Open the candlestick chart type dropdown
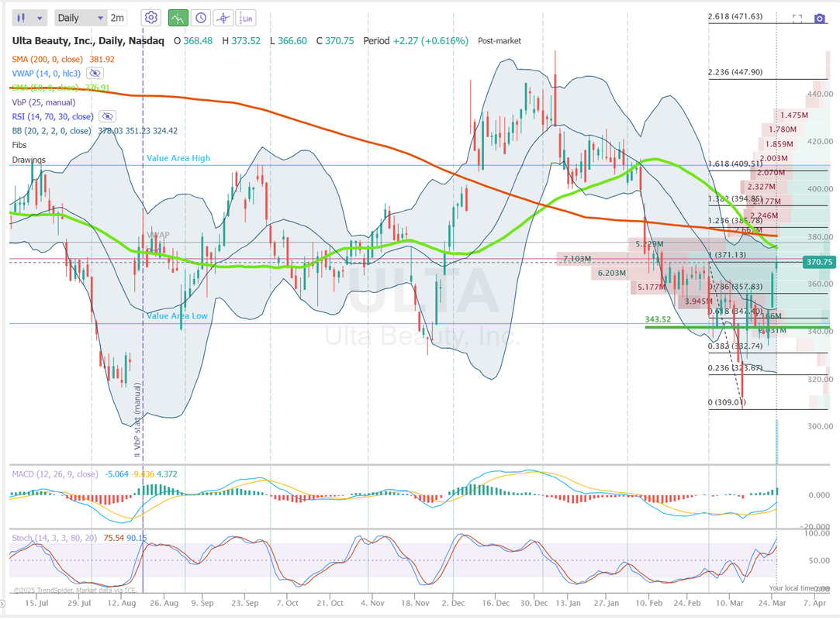This screenshot has height=620, width=840. [x=29, y=18]
